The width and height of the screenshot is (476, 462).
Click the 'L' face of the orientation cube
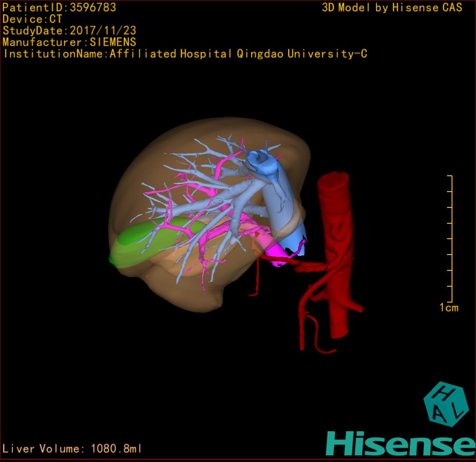[x=457, y=411]
